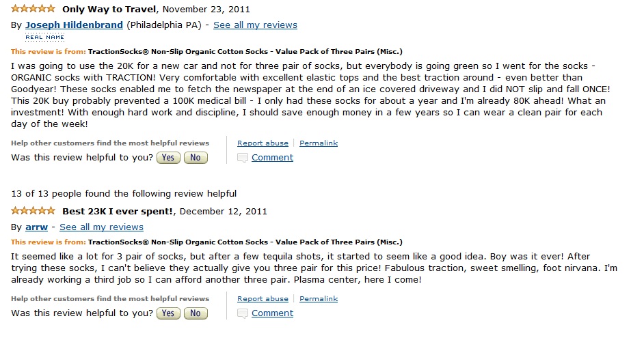Click the Comment link under Joseph's review
Screen dimensions: 644x340
pyautogui.click(x=272, y=158)
